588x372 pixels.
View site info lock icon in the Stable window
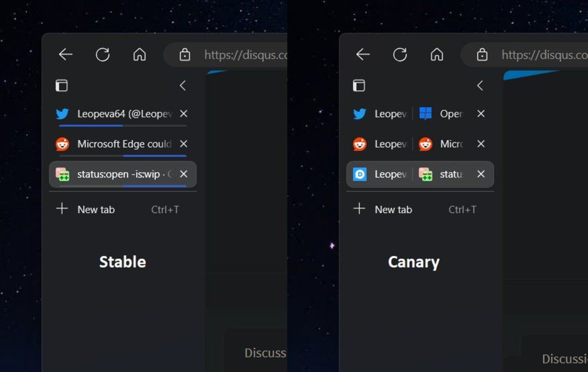(185, 55)
